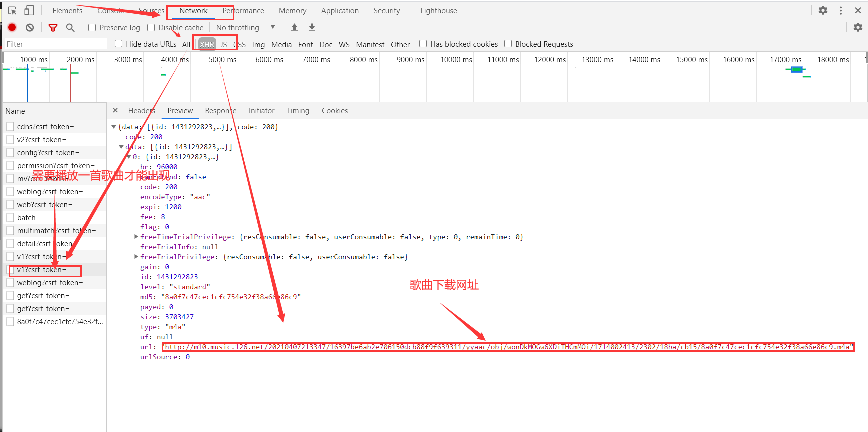
Task: Enable the Preserve log checkbox
Action: click(x=92, y=28)
